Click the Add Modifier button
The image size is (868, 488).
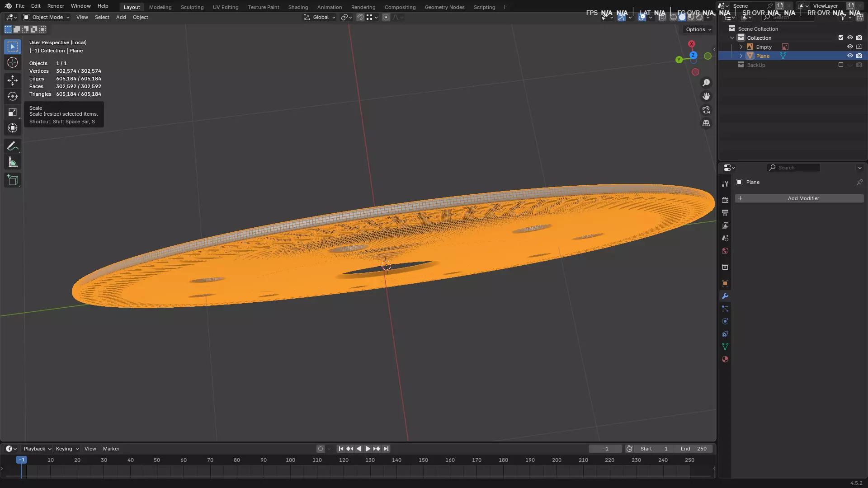[x=799, y=198]
